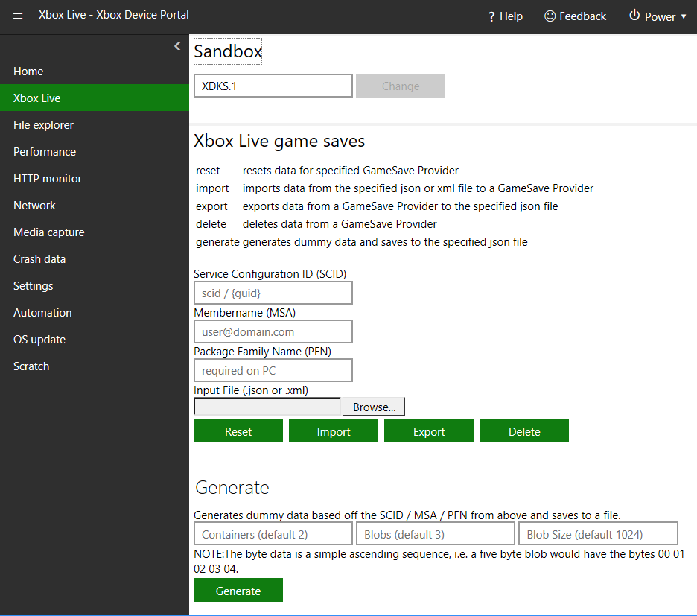
Task: Focus the Blobs (default 3) field
Action: pos(435,534)
